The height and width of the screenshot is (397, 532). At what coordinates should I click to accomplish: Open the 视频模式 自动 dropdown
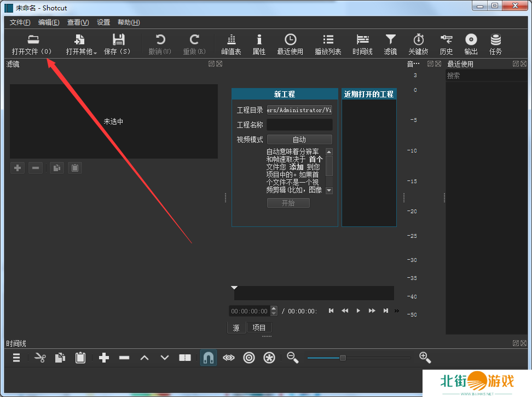coord(299,139)
